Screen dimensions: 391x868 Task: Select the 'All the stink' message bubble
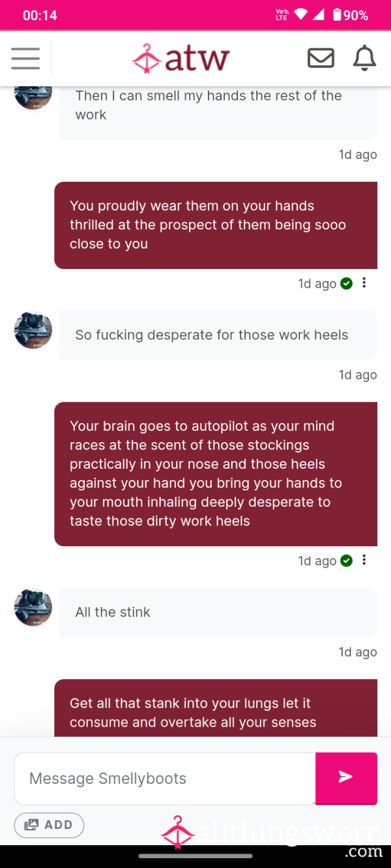[218, 612]
